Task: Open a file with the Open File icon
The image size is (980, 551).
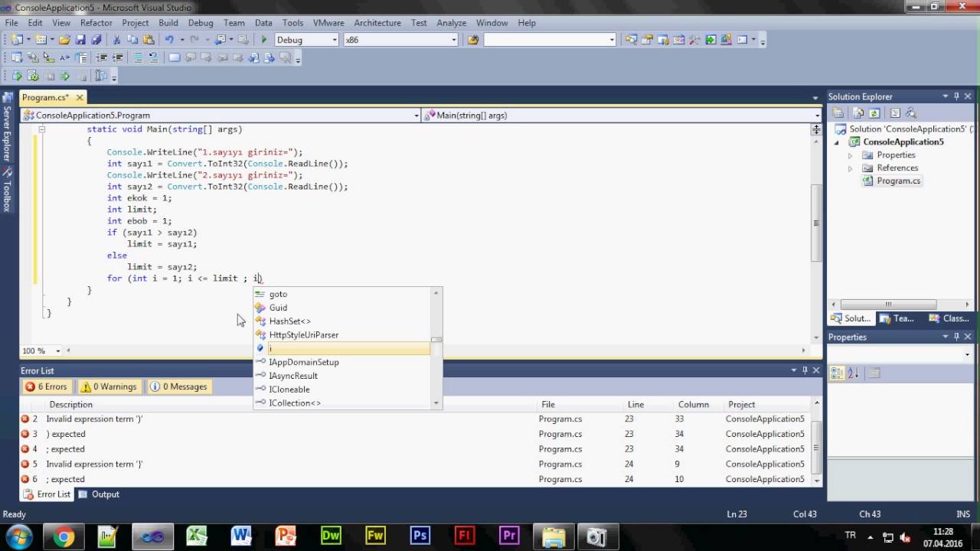Action: point(64,40)
